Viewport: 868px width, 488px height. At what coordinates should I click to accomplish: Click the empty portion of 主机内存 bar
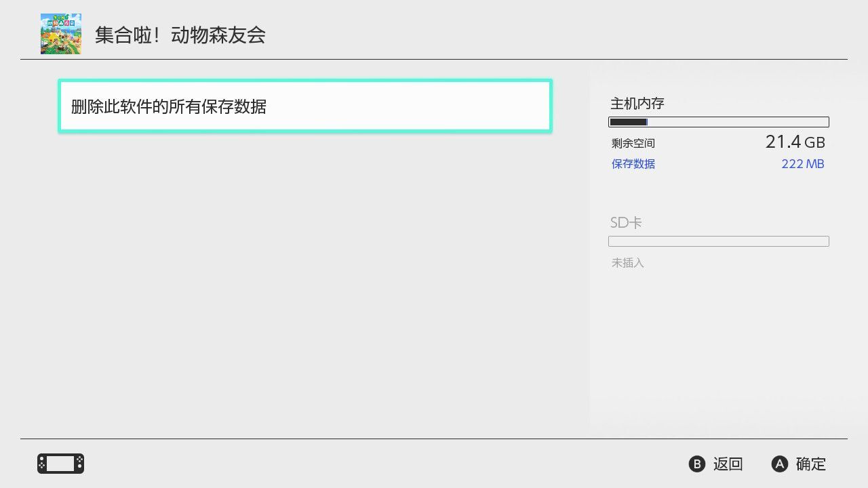[738, 122]
